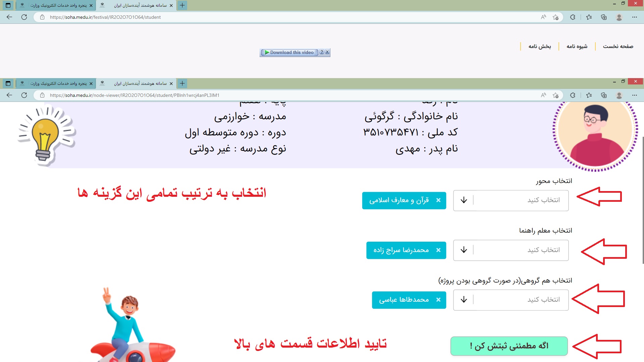
Task: Remove the محمدطاها عباسی tag
Action: click(438, 300)
